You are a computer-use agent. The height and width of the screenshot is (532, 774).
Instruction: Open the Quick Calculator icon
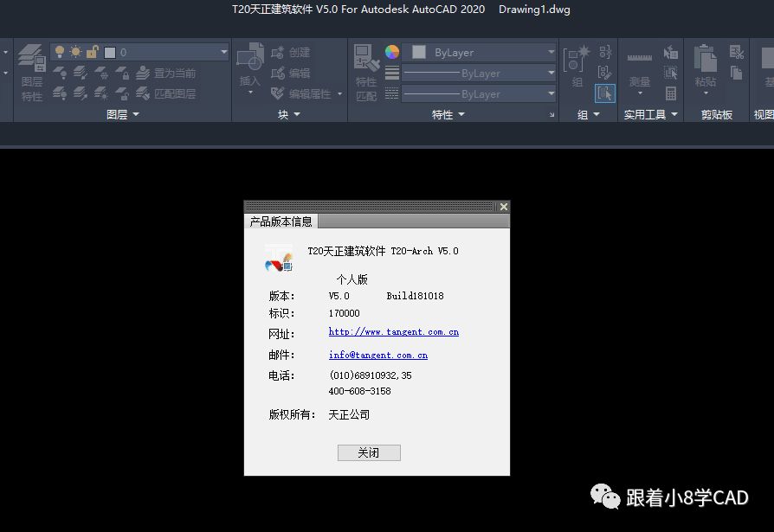tap(671, 93)
